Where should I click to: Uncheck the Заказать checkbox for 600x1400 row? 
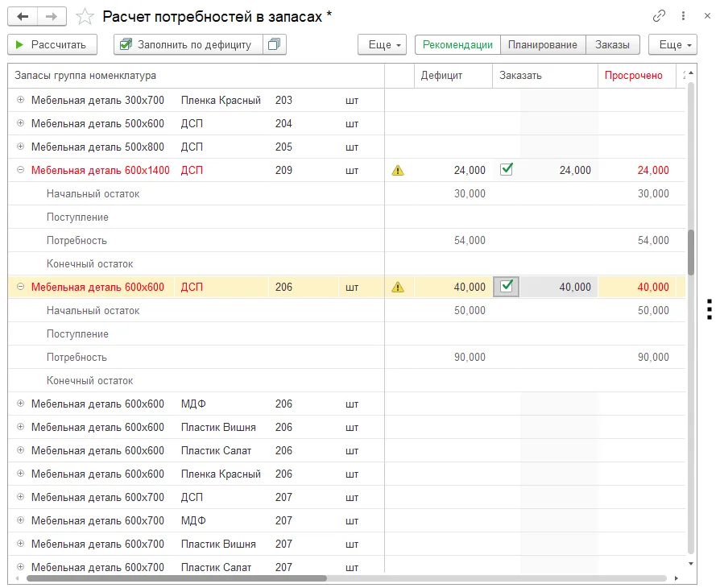tap(507, 169)
